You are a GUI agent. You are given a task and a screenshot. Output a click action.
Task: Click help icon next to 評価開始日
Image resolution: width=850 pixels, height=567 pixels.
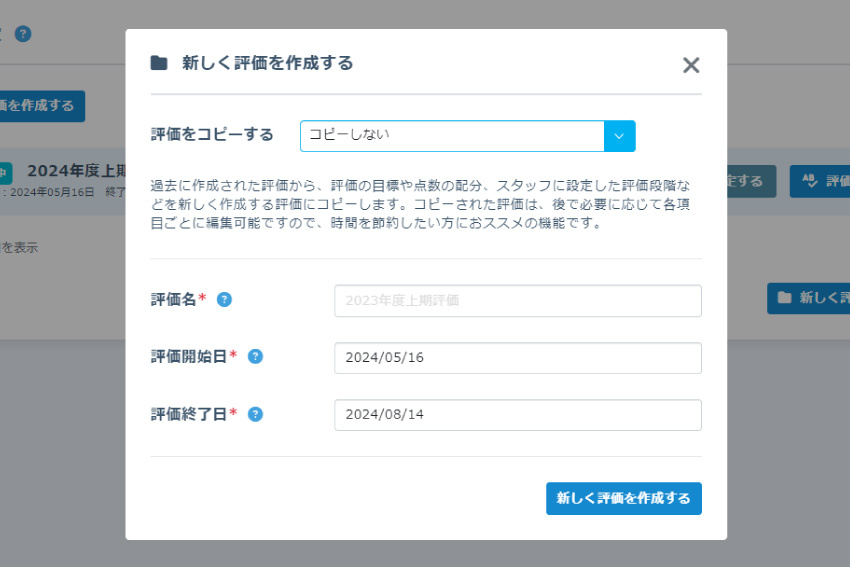255,357
